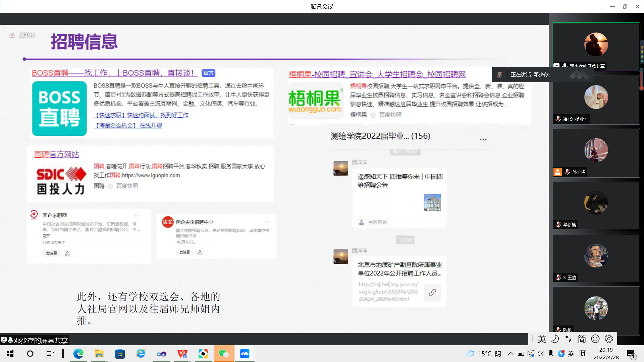Open the WeChat taskbar icon
This screenshot has height=362, width=644.
click(x=224, y=354)
